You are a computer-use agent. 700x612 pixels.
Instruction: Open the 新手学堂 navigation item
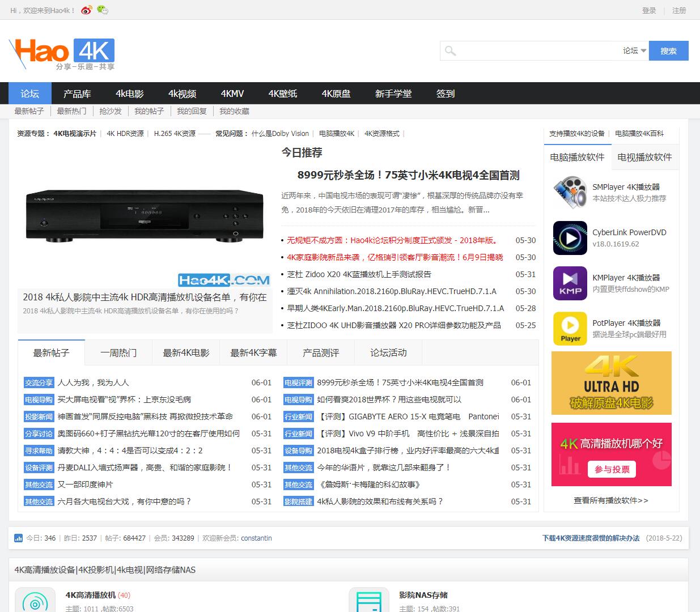point(393,93)
